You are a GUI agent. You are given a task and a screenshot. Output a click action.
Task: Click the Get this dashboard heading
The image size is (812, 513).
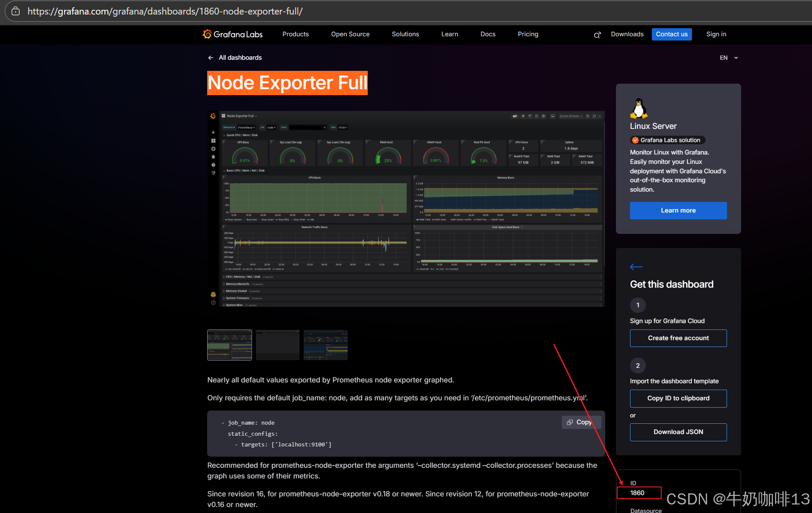[x=671, y=284]
